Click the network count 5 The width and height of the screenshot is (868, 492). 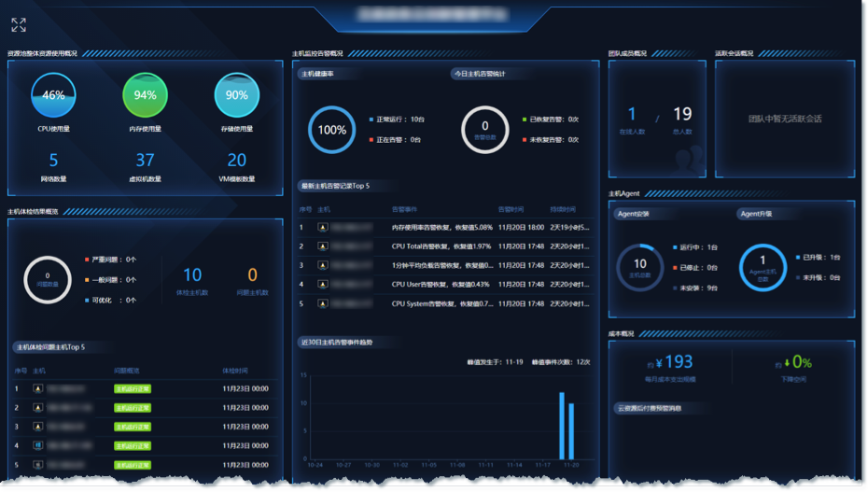tap(53, 161)
